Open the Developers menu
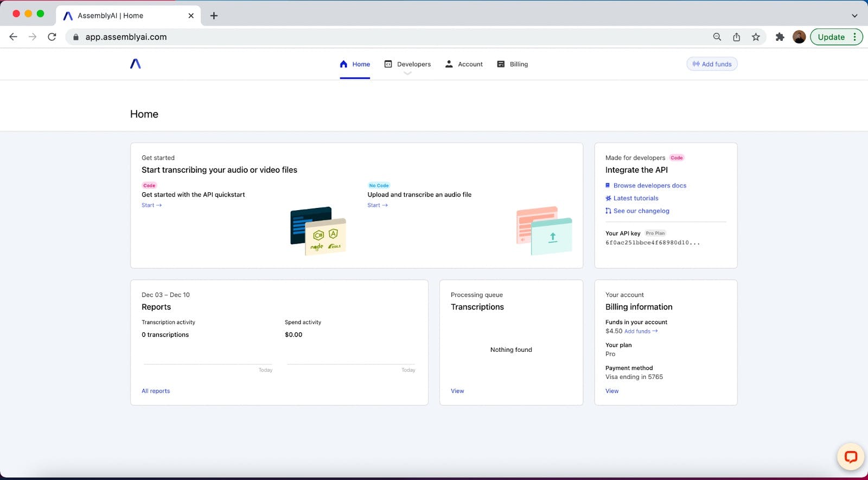 click(x=407, y=64)
